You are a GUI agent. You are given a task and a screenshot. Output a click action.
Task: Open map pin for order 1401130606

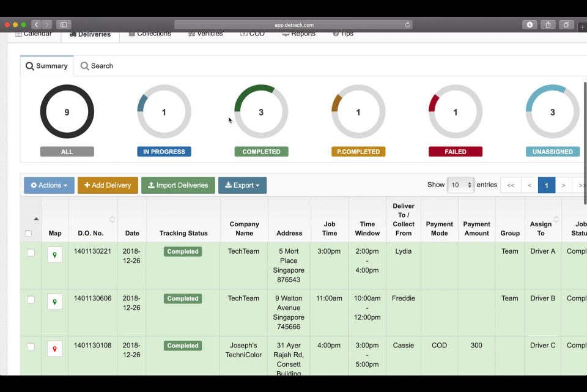click(x=54, y=301)
